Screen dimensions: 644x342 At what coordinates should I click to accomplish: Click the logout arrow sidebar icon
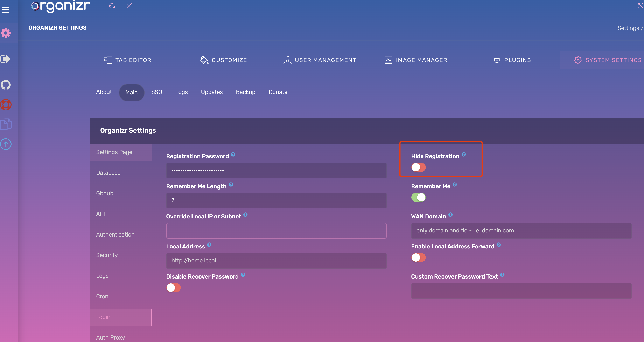tap(6, 59)
